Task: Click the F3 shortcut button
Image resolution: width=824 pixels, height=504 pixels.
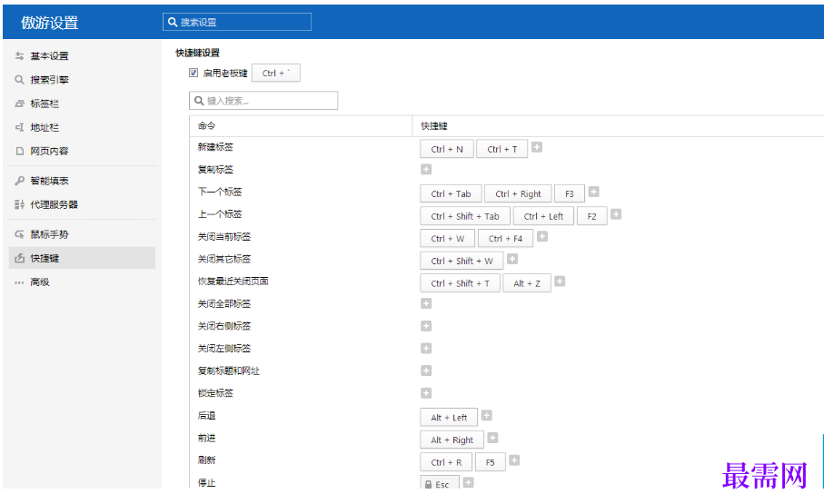Action: click(x=569, y=194)
